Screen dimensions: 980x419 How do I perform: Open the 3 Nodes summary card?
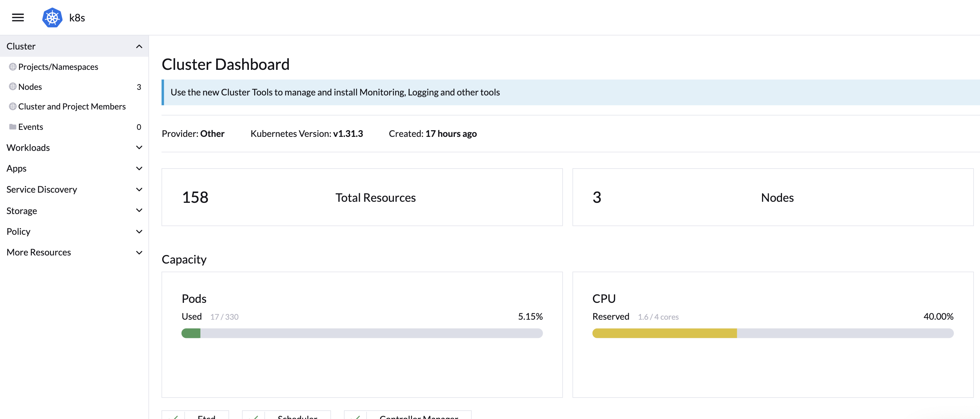[772, 197]
